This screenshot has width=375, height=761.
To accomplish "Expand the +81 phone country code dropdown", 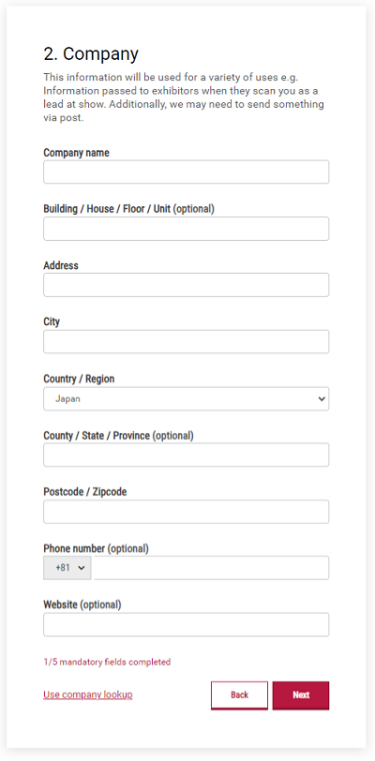I will 67,568.
